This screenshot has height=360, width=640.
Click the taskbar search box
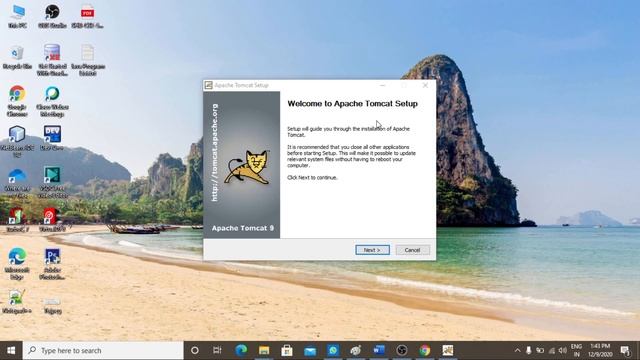click(x=103, y=350)
